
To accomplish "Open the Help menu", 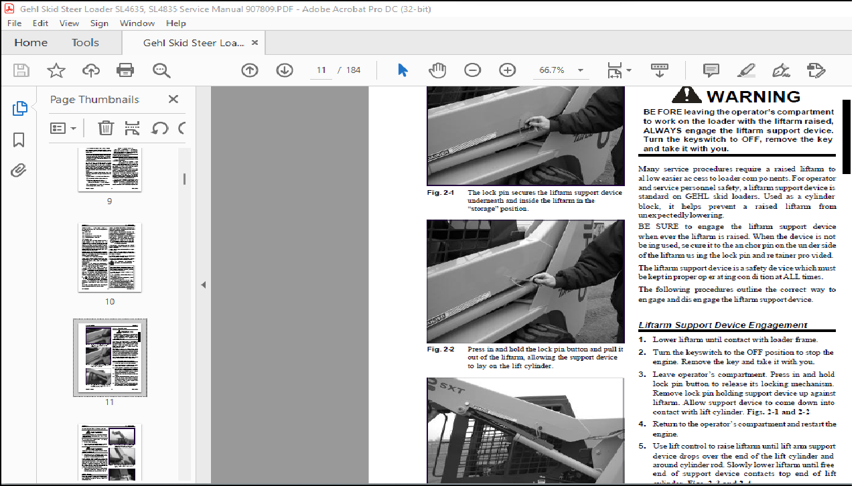I will [x=176, y=23].
